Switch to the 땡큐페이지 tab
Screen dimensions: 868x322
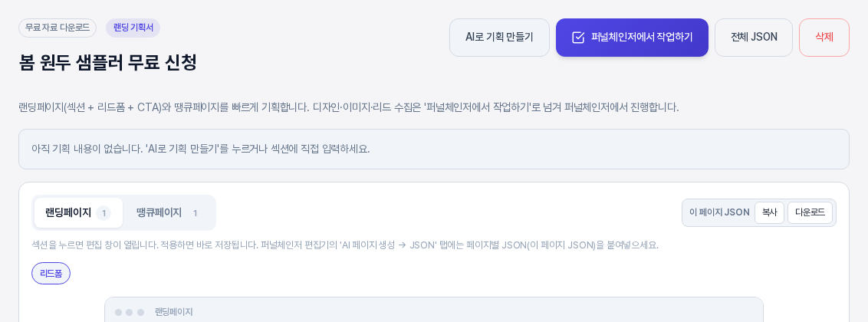tap(169, 213)
